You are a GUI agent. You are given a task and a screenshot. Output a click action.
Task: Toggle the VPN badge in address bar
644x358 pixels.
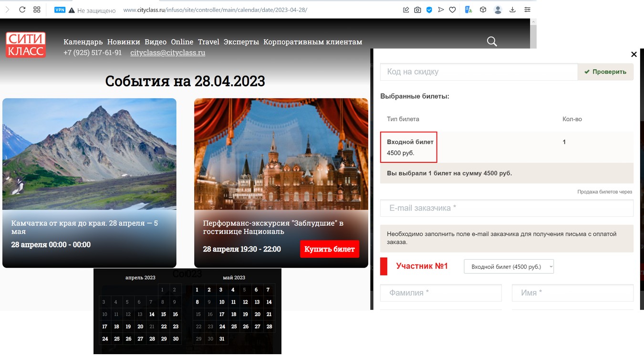coord(60,10)
